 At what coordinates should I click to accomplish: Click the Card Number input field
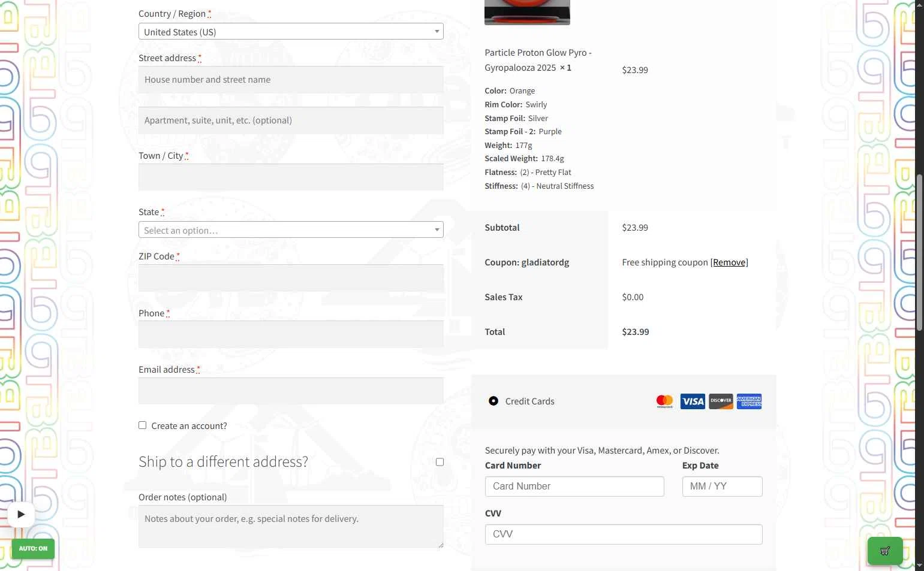[574, 487]
